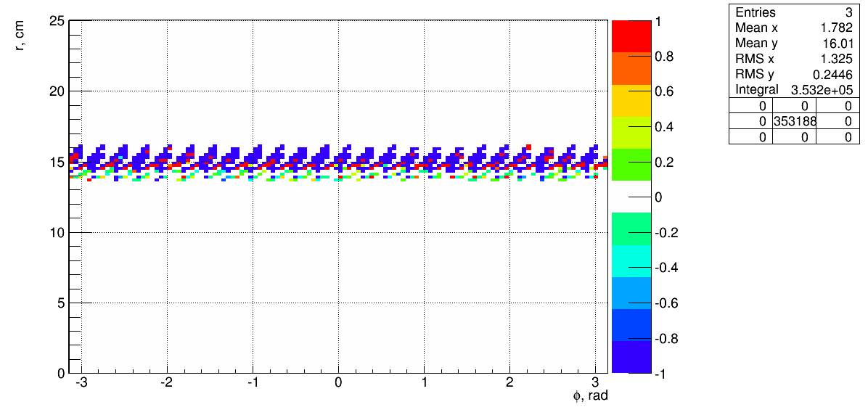This screenshot has height=415, width=868.
Task: Click the y-axis label 5
Action: (61, 303)
